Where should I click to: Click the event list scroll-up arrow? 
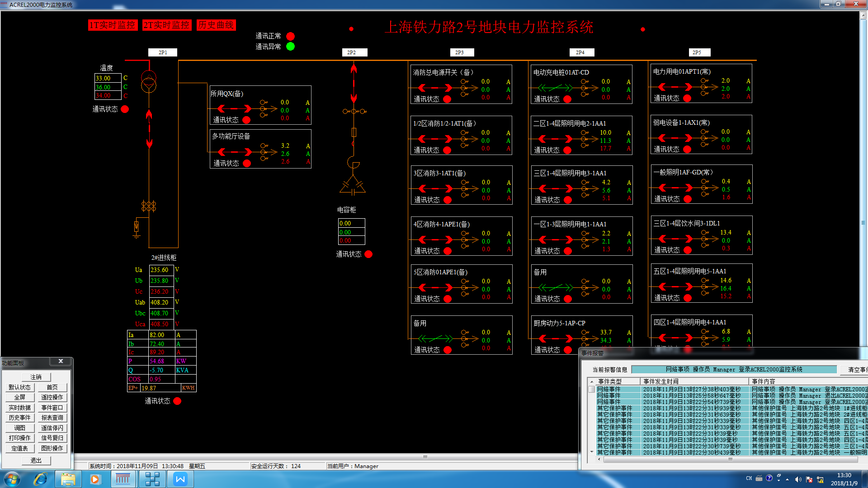592,382
